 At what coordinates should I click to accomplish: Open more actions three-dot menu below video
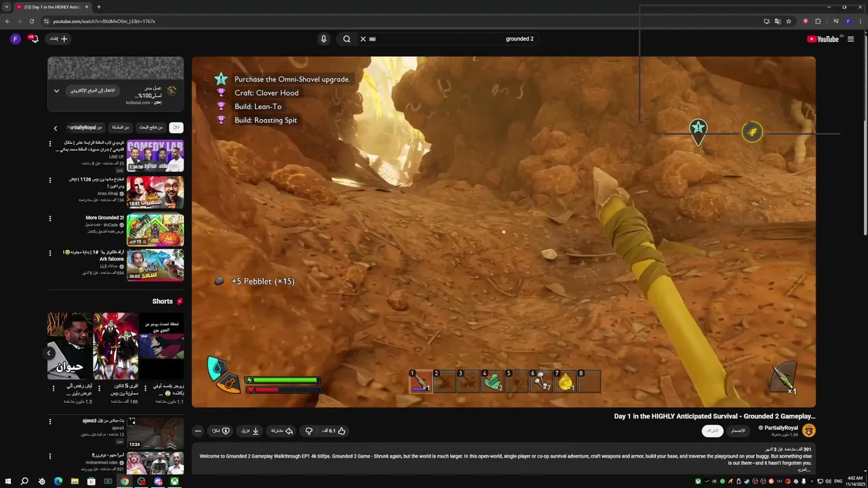pos(198,430)
